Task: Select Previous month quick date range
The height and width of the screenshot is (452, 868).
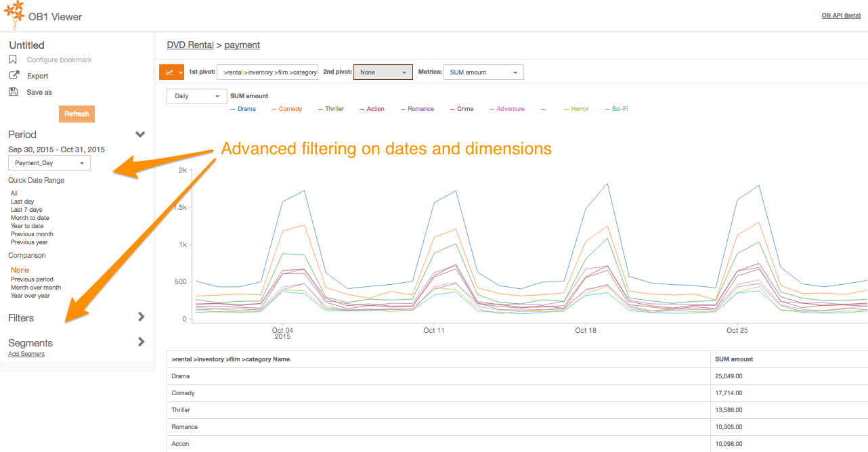Action: [32, 234]
